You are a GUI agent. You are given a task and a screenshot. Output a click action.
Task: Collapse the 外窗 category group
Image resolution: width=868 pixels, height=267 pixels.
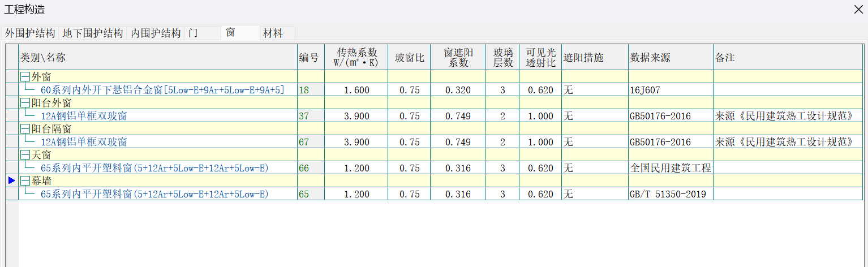(x=25, y=77)
